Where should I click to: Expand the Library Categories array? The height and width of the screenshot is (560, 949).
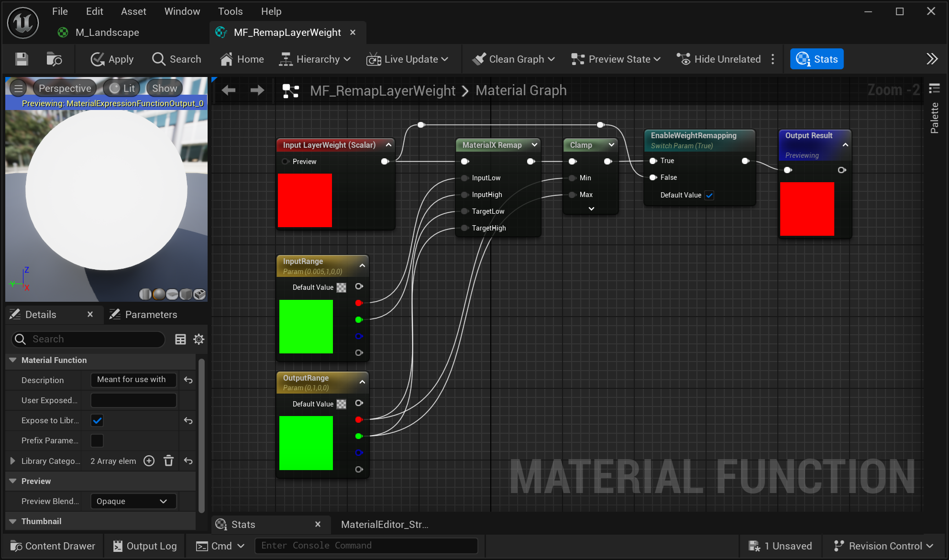(x=12, y=461)
